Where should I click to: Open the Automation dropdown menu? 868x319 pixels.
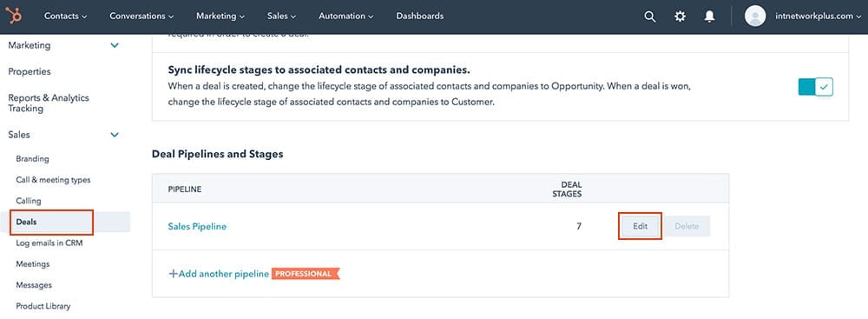[x=346, y=17]
